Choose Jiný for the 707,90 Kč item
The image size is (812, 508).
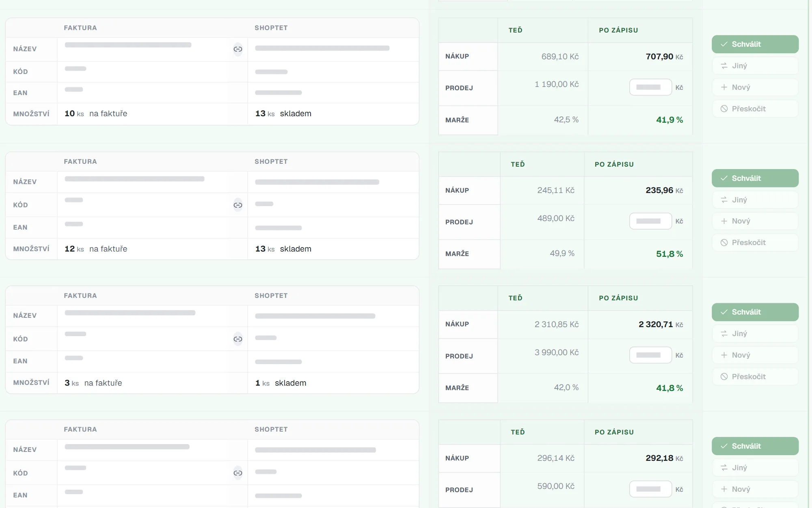pyautogui.click(x=755, y=66)
